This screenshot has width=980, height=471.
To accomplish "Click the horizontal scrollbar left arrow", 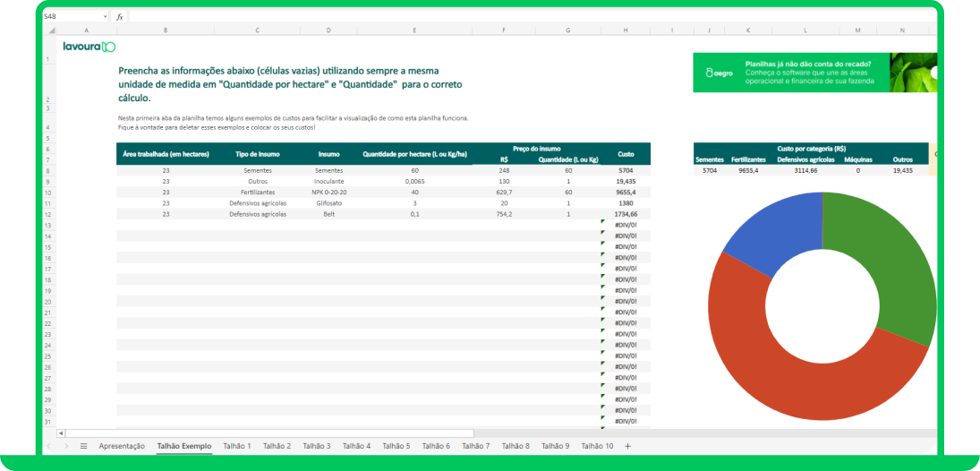I will click(61, 432).
